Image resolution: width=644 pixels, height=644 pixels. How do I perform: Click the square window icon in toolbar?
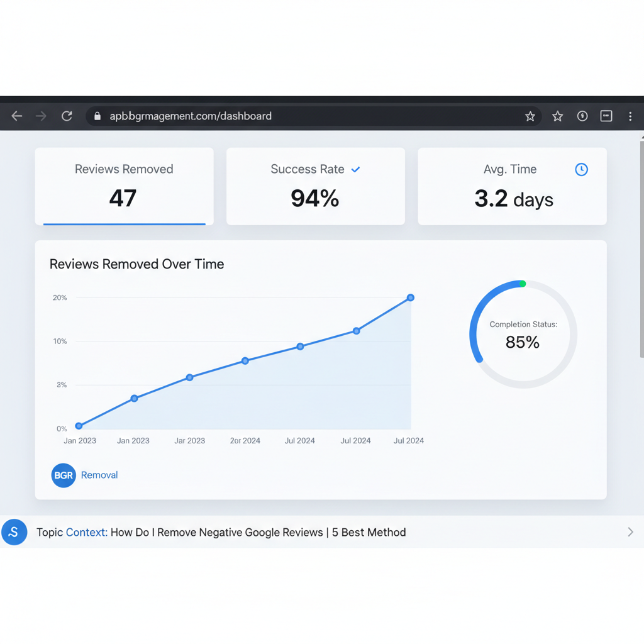(606, 116)
